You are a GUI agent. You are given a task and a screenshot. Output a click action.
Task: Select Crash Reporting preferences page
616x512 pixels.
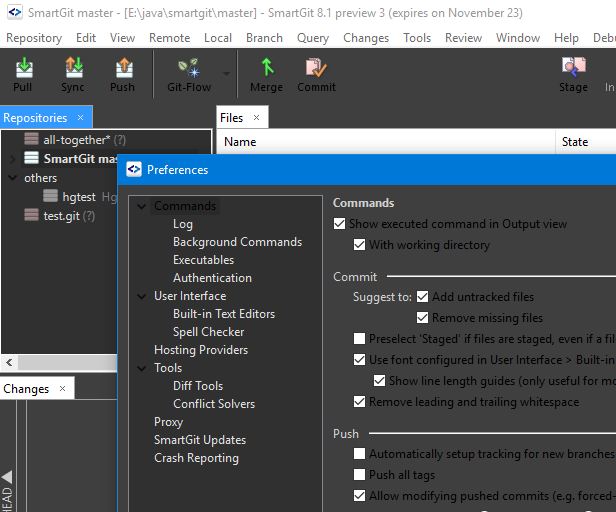click(196, 458)
